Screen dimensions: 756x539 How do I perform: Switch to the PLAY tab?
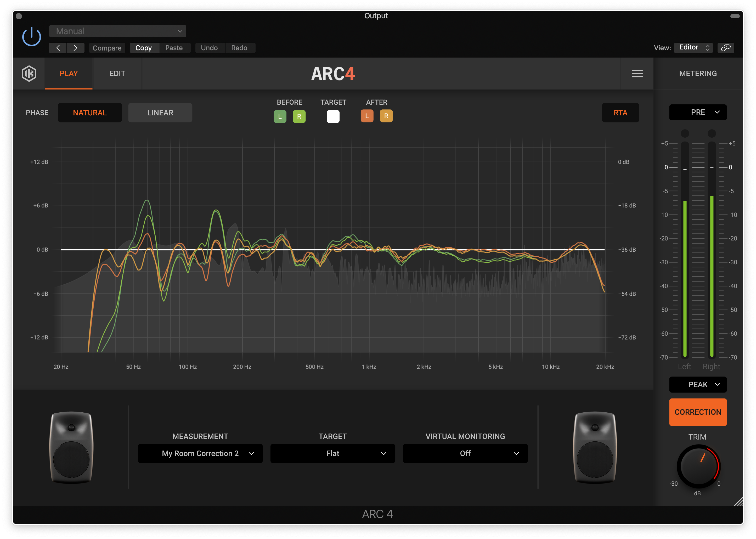[69, 73]
